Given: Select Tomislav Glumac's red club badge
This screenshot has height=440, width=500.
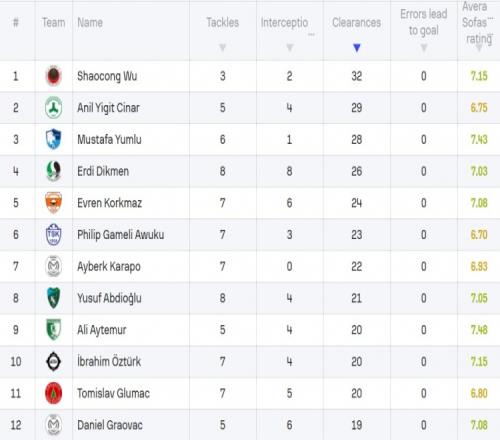Looking at the screenshot, I should pyautogui.click(x=53, y=393).
